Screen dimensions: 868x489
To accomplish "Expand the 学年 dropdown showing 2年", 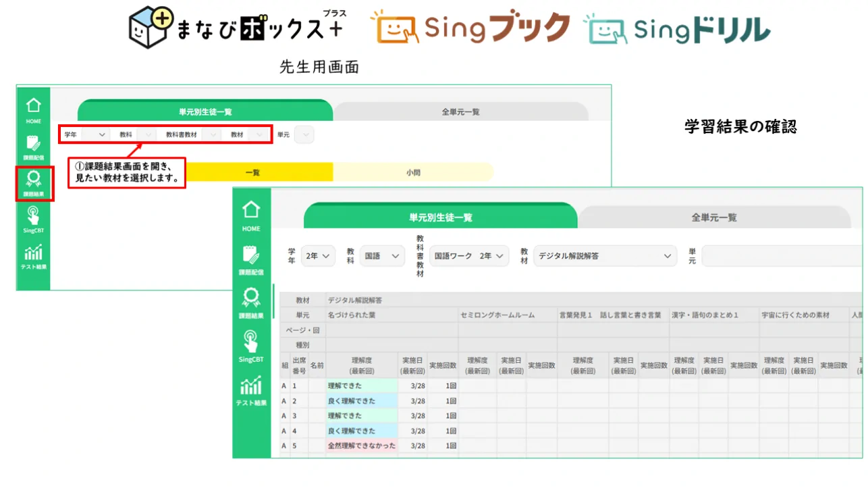I will click(318, 256).
